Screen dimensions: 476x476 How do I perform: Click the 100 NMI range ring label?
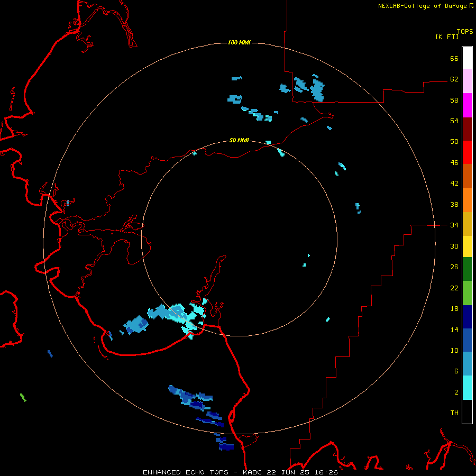click(x=239, y=42)
